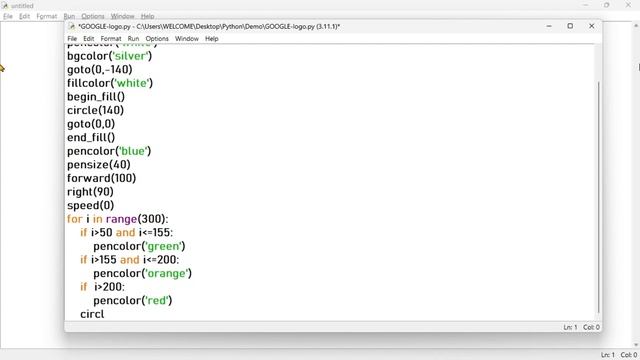Open Edit menu in untitled window
640x360 pixels.
24,16
